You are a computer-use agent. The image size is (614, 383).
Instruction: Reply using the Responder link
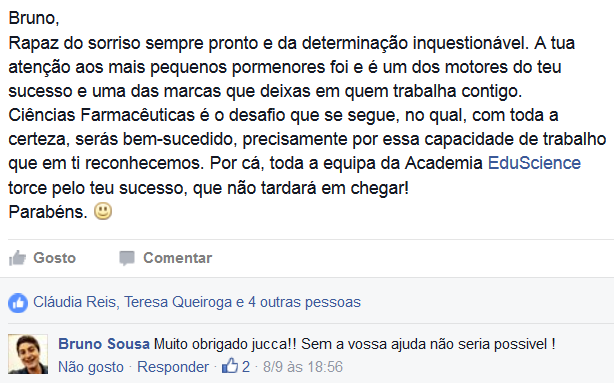click(x=173, y=367)
